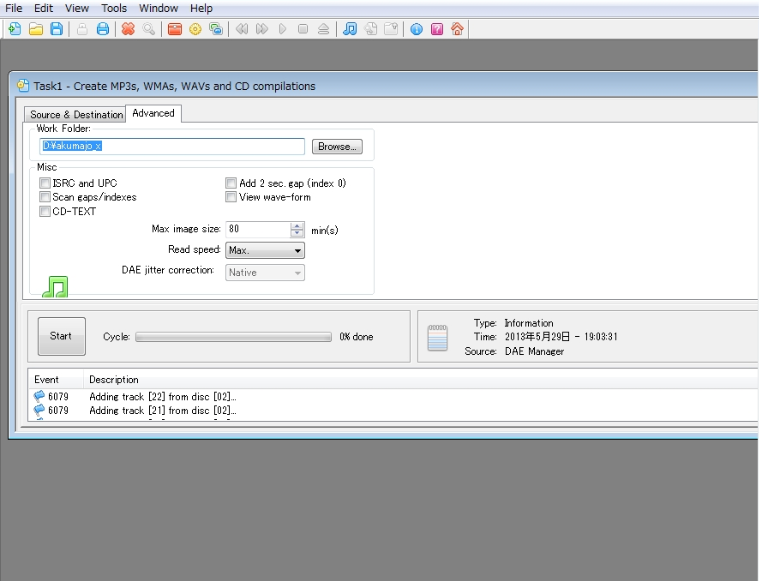Click the magnifying glass search icon
The height and width of the screenshot is (581, 759).
click(149, 29)
